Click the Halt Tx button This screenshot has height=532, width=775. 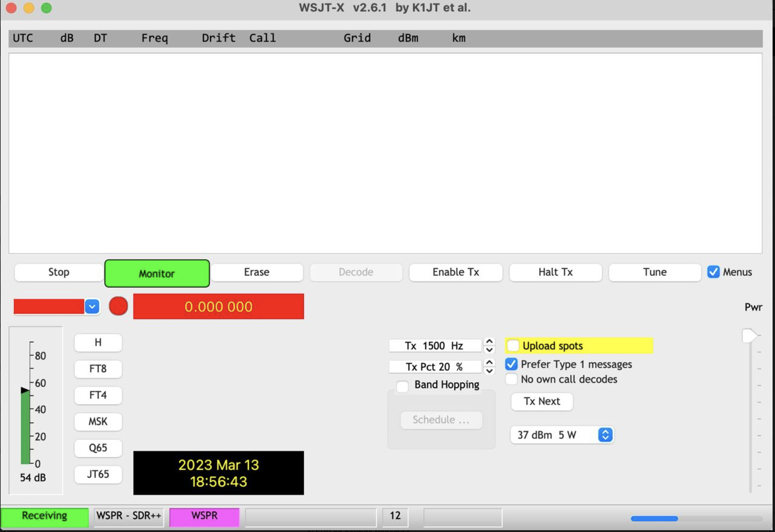555,272
